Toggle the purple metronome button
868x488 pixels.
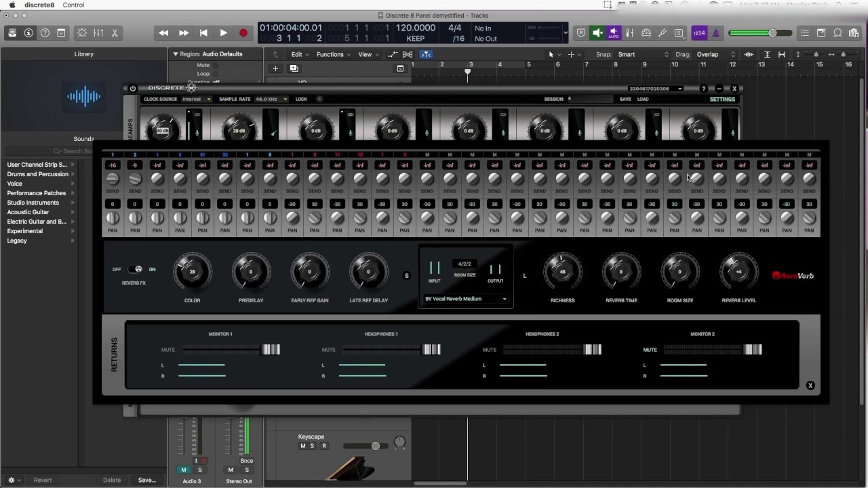[x=715, y=33]
